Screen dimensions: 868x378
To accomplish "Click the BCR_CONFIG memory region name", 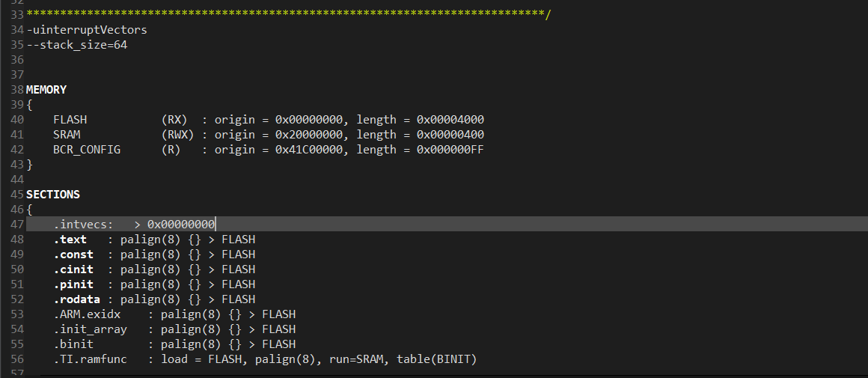I will tap(87, 150).
